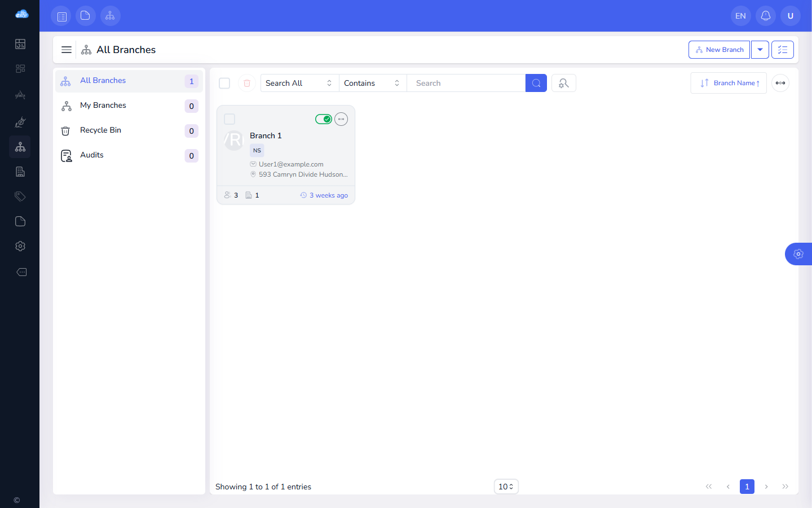The image size is (812, 508).
Task: Click the red trash delete icon in toolbar
Action: (247, 83)
